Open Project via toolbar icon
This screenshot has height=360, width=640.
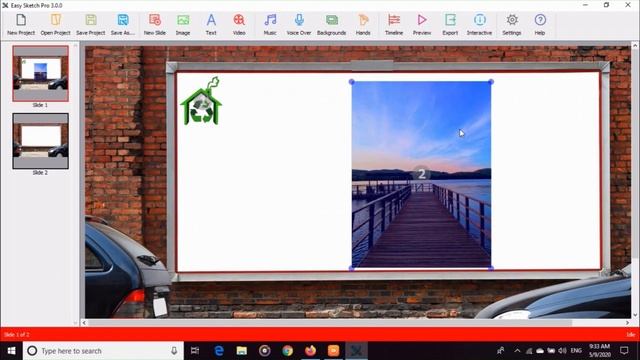56,24
